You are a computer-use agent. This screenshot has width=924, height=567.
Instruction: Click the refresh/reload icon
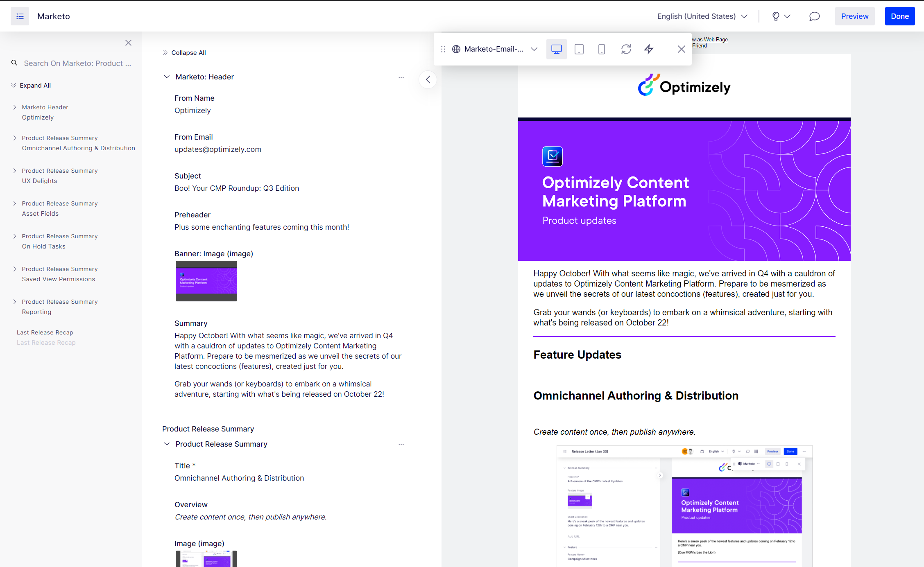tap(625, 49)
